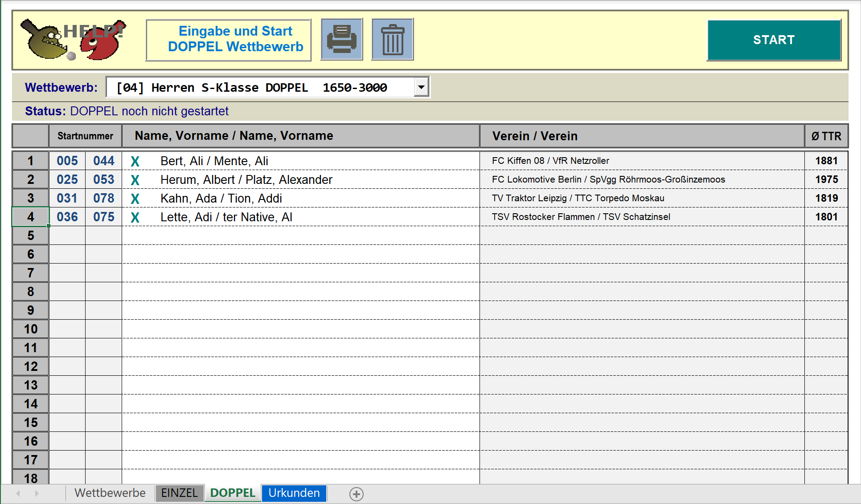
Task: Open the Urkunden sheet tab
Action: [x=294, y=493]
